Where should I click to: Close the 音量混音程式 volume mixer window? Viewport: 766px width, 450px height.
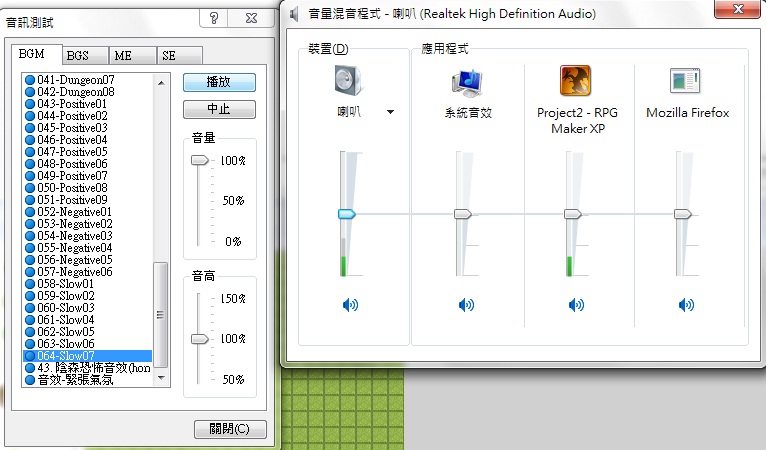click(x=738, y=9)
